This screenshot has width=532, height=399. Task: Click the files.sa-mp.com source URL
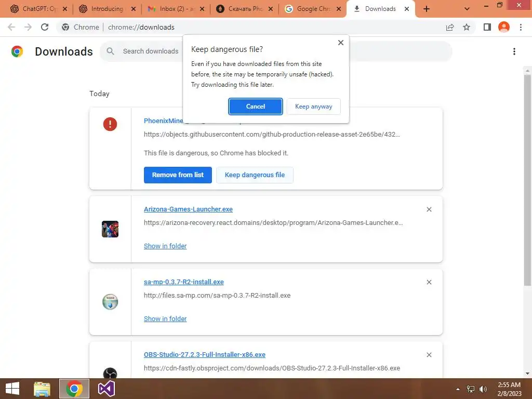point(217,296)
